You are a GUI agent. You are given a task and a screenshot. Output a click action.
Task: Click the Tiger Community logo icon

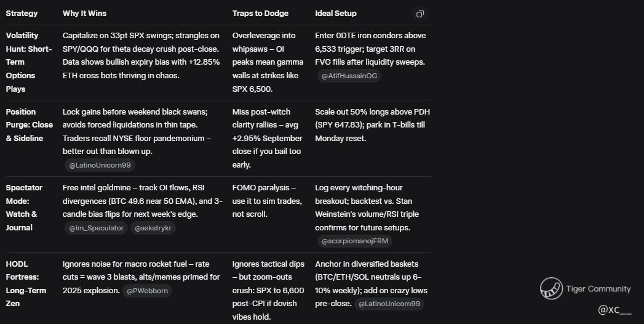click(x=551, y=288)
